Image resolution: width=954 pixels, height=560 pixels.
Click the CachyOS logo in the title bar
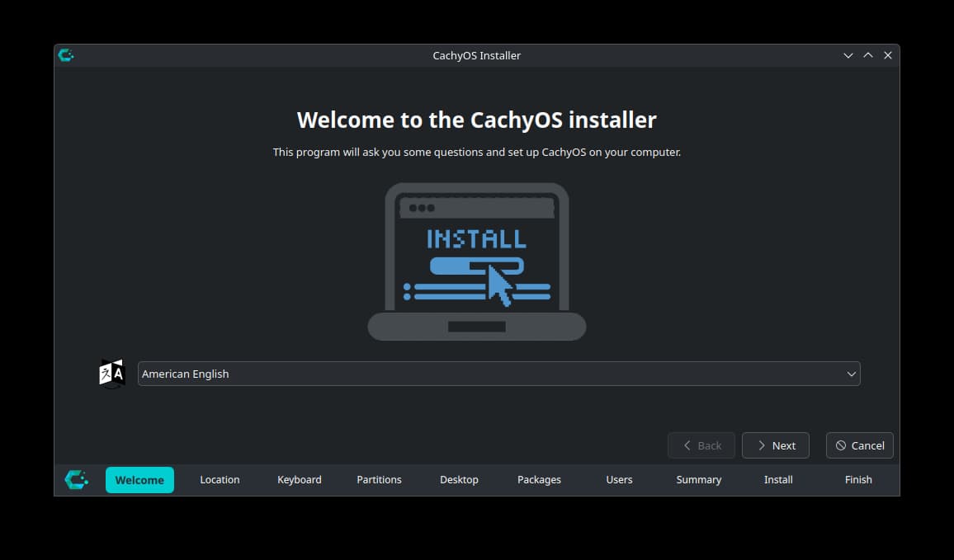tap(66, 55)
